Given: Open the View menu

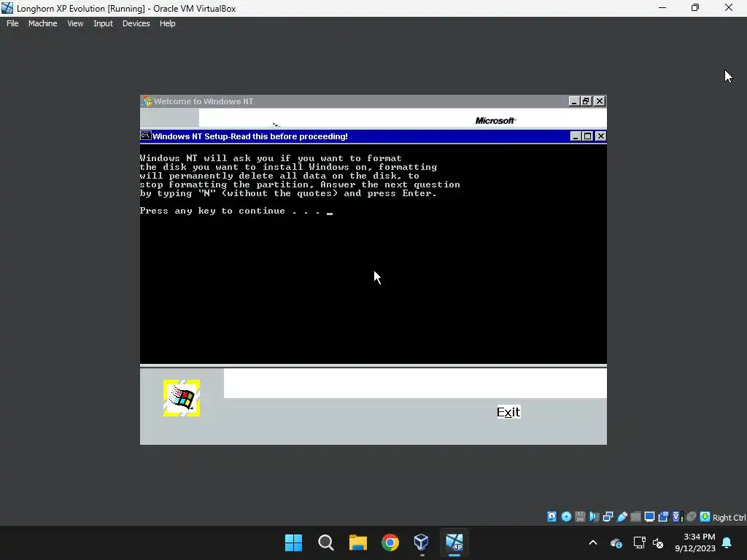Looking at the screenshot, I should [75, 23].
